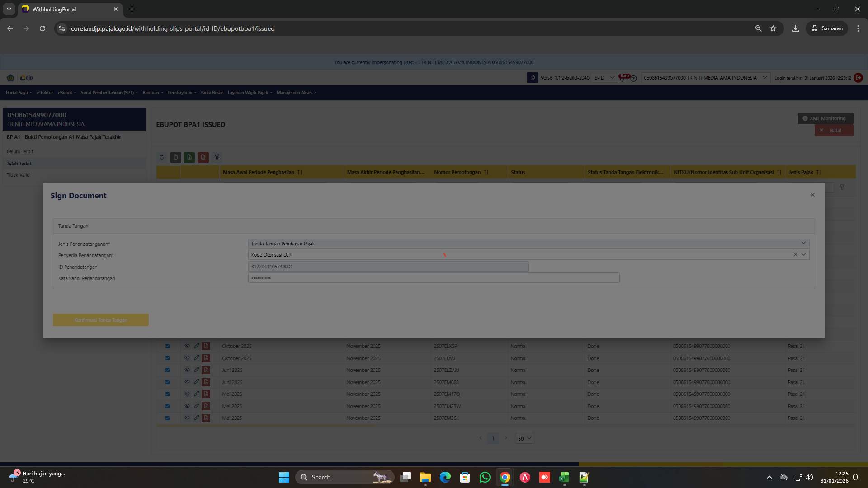Export the table as PDF via red icon
Viewport: 868px width, 488px height.
(203, 157)
